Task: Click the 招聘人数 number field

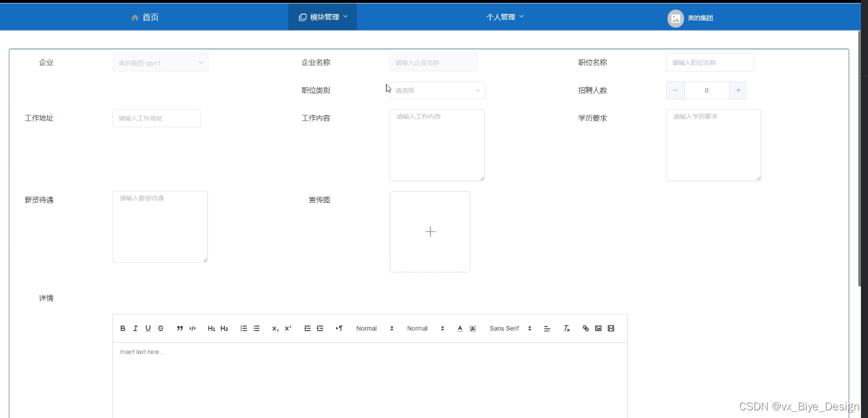Action: click(707, 90)
